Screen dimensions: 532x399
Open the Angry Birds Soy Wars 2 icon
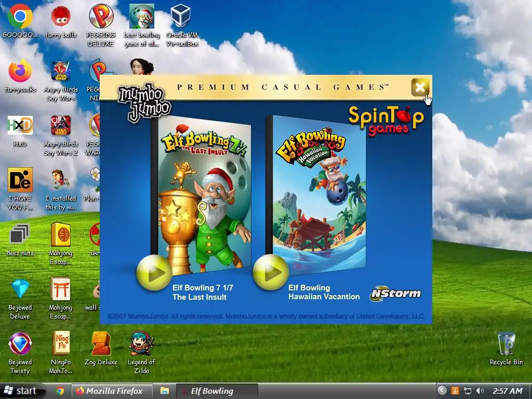point(61,125)
